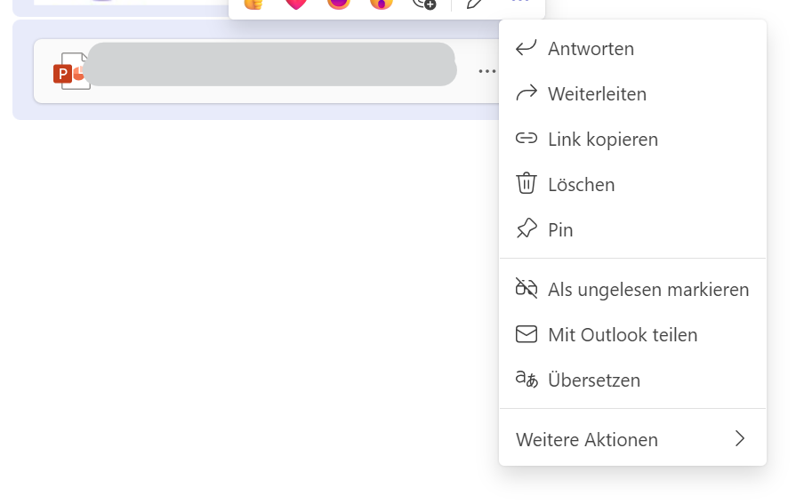Pin the message via Pin entry
Screen dimensions: 812x504
click(560, 230)
